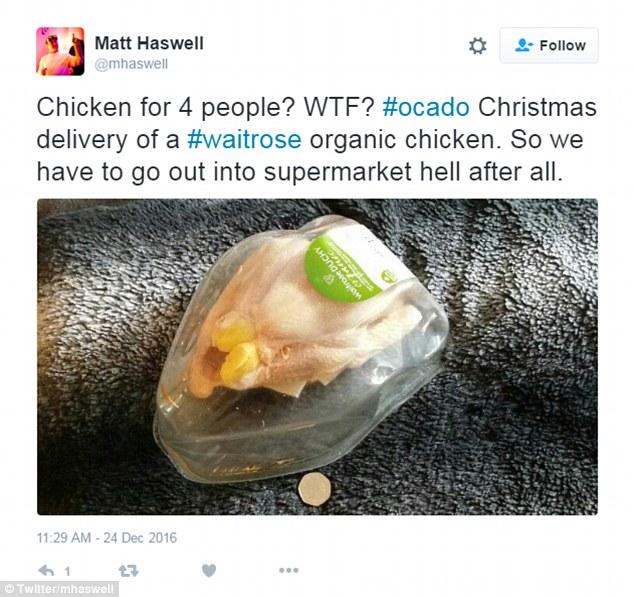Click the Twitter/mhaswell credit watermark
634x597 pixels.
59,589
